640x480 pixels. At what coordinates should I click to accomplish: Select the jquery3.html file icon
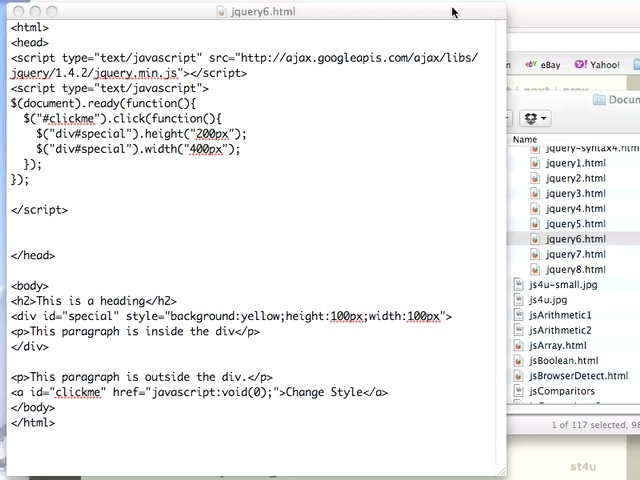535,193
